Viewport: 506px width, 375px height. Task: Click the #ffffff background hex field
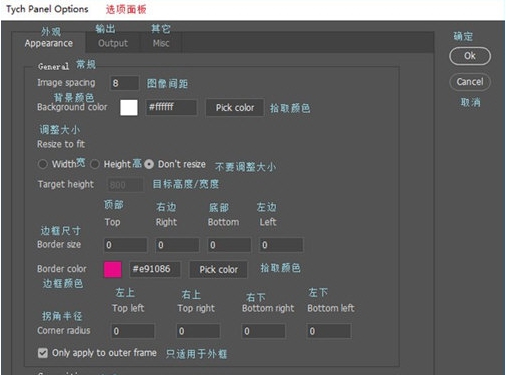pos(171,107)
